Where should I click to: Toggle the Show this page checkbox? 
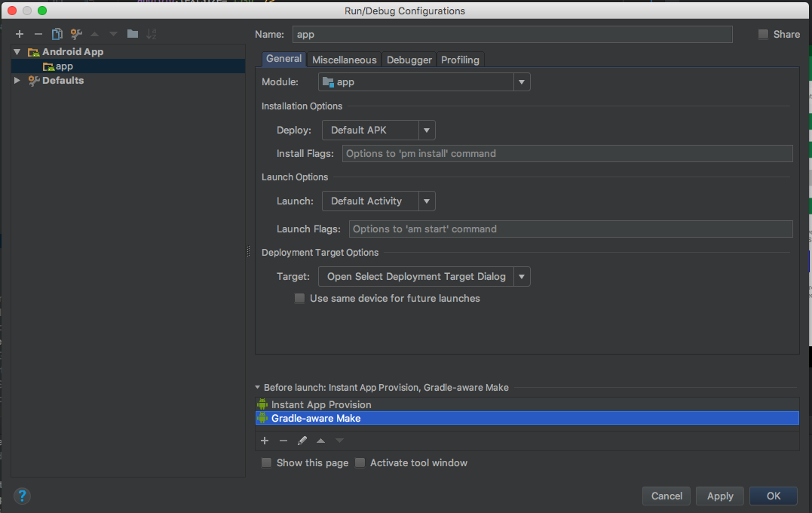click(x=267, y=462)
